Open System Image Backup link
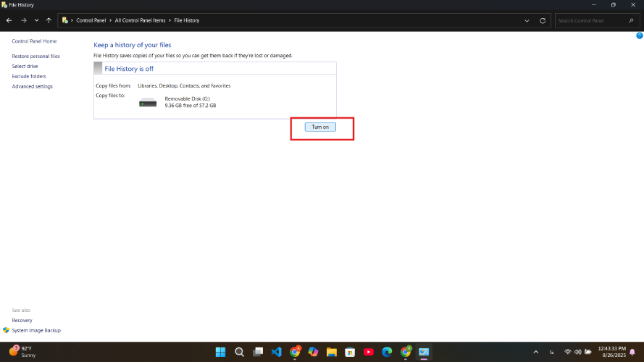This screenshot has width=644, height=362. (36, 330)
